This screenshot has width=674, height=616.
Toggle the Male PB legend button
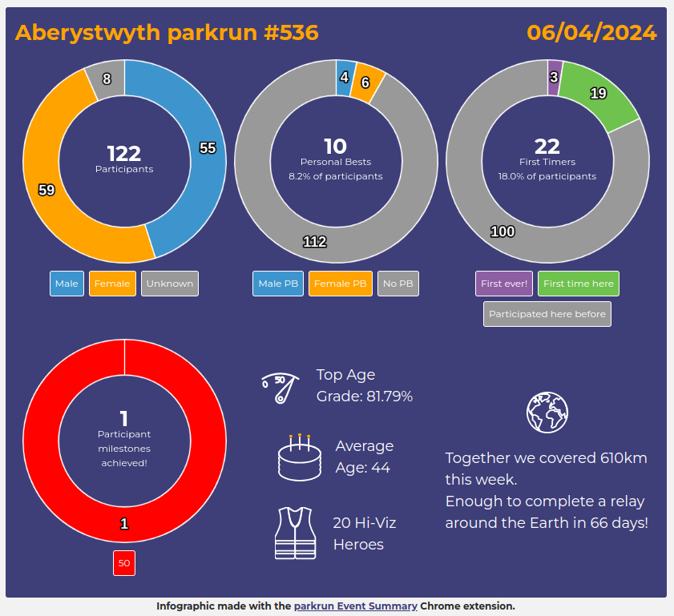click(278, 284)
